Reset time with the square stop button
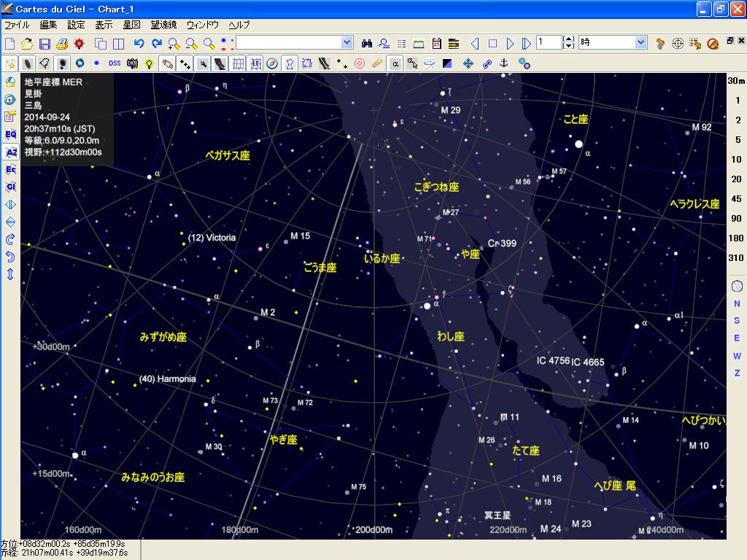The width and height of the screenshot is (747, 560). (x=492, y=44)
